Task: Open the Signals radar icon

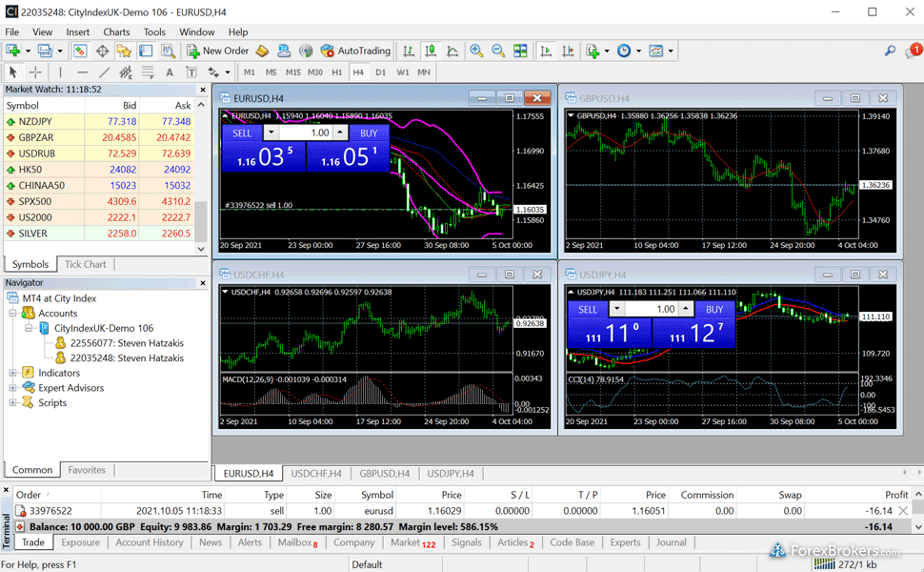Action: (305, 51)
